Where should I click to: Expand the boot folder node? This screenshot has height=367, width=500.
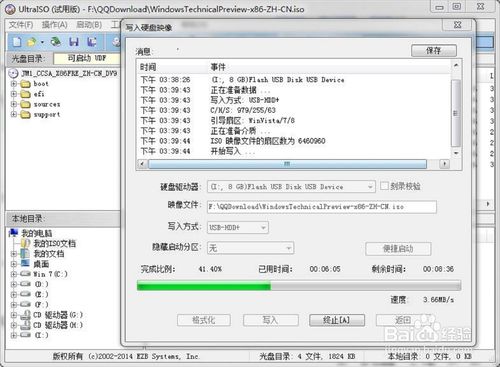[14, 84]
